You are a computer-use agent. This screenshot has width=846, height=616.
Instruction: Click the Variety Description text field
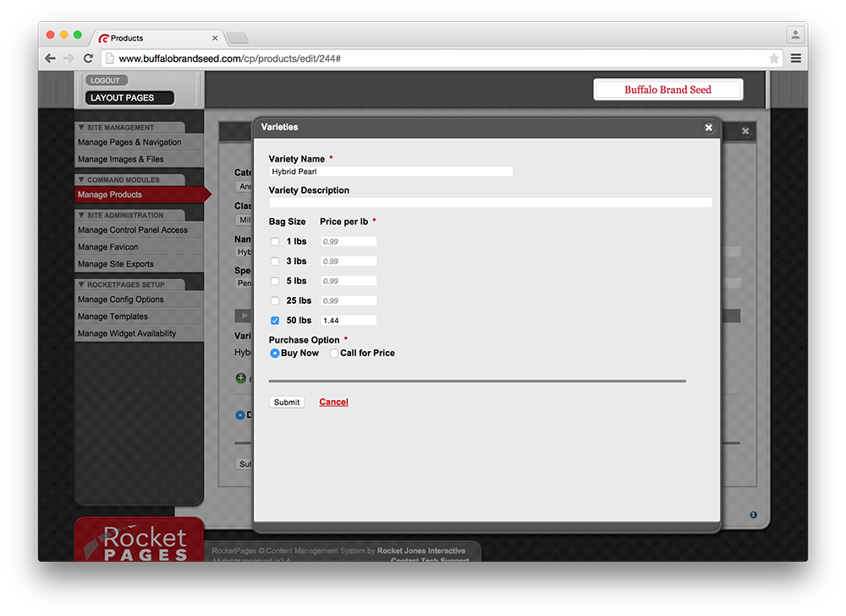click(x=490, y=203)
